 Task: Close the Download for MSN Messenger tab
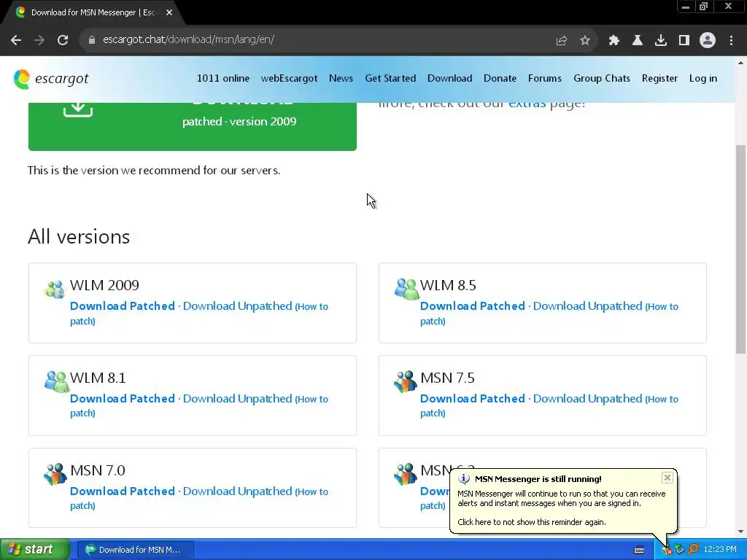click(169, 13)
